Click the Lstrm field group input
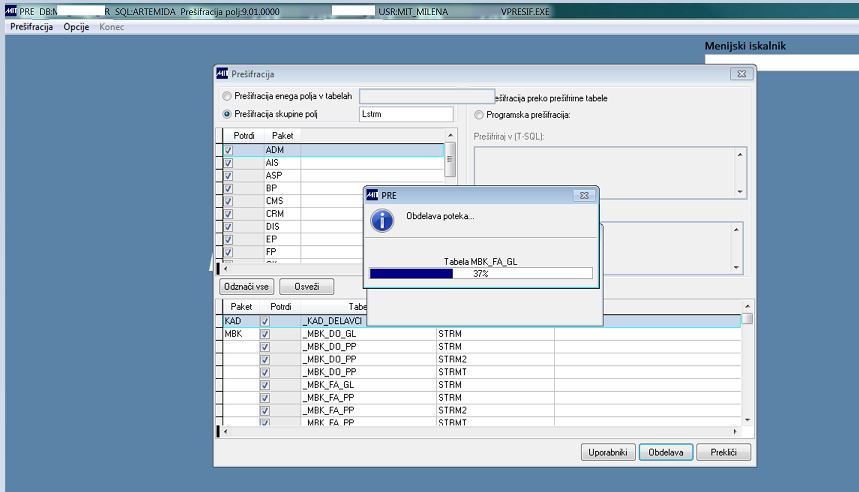 click(406, 114)
